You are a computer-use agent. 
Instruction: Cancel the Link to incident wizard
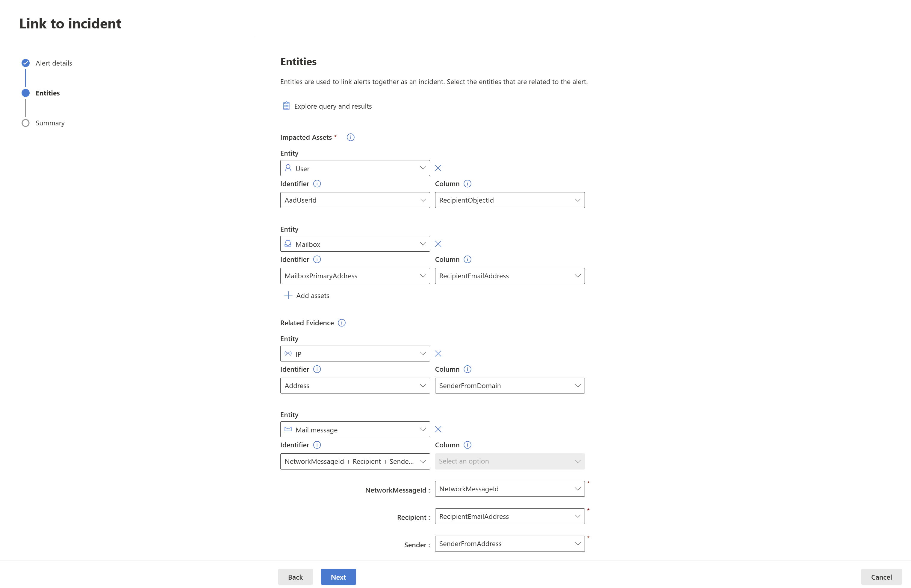click(881, 577)
